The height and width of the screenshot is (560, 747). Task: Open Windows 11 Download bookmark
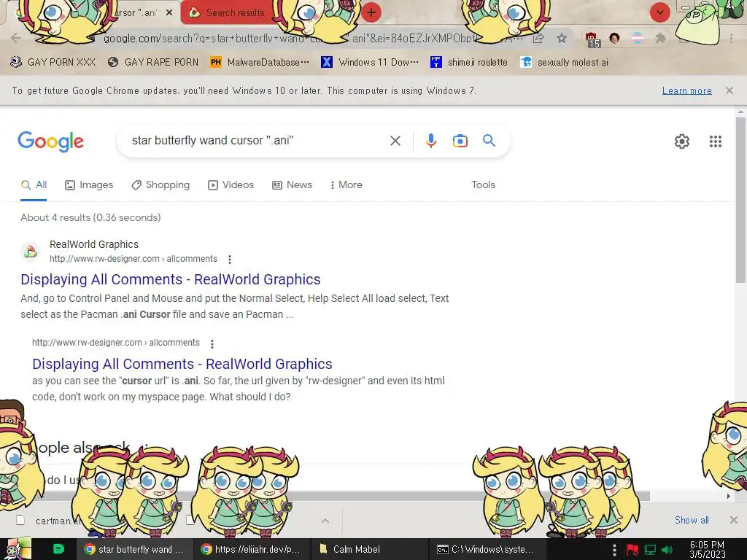[370, 62]
